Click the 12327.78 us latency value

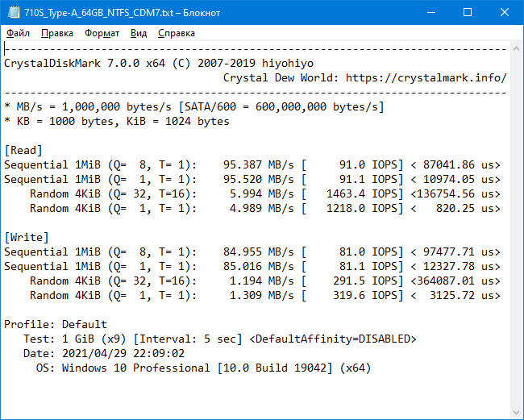[x=458, y=266]
